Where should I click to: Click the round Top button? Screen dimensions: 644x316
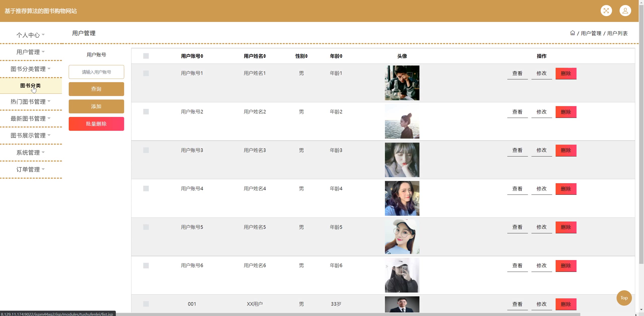click(624, 298)
